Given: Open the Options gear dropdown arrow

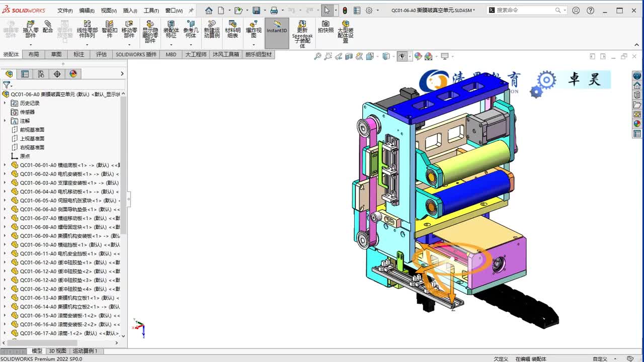Looking at the screenshot, I should (377, 10).
